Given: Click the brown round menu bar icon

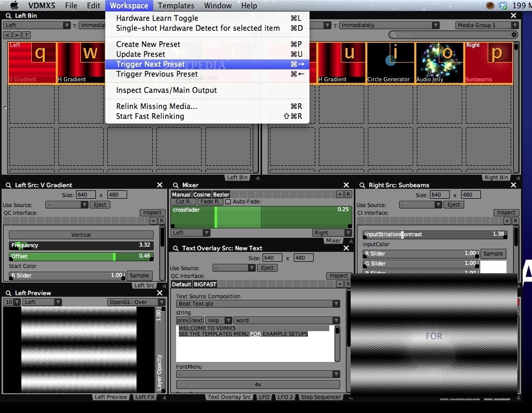Looking at the screenshot, I should pyautogui.click(x=490, y=5).
